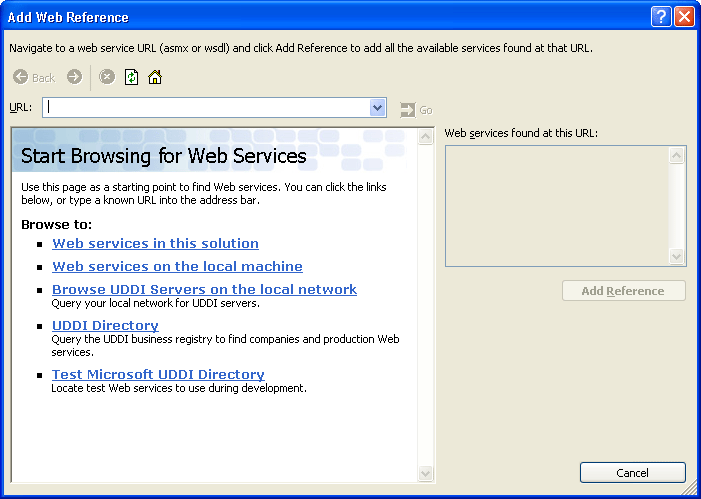Screen dimensions: 701x499
Task: Click the Go button beside the URL box
Action: [x=416, y=110]
